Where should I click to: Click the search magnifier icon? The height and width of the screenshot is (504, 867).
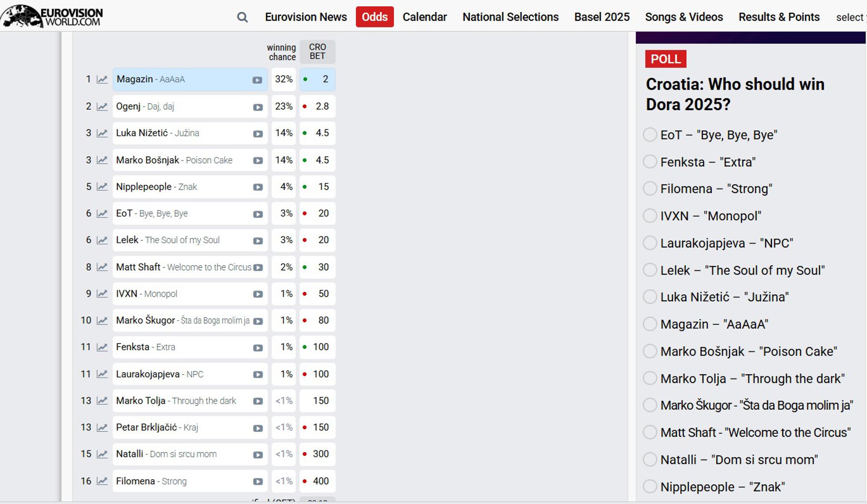tap(242, 17)
